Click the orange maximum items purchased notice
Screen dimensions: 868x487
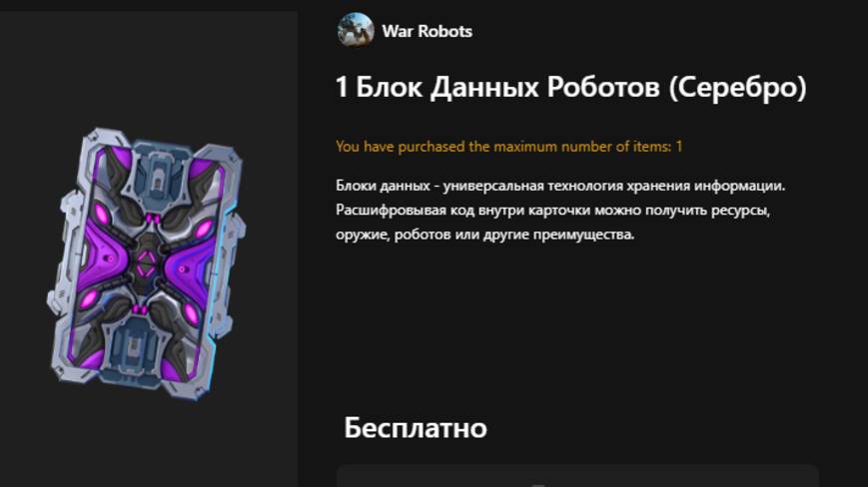coord(508,147)
